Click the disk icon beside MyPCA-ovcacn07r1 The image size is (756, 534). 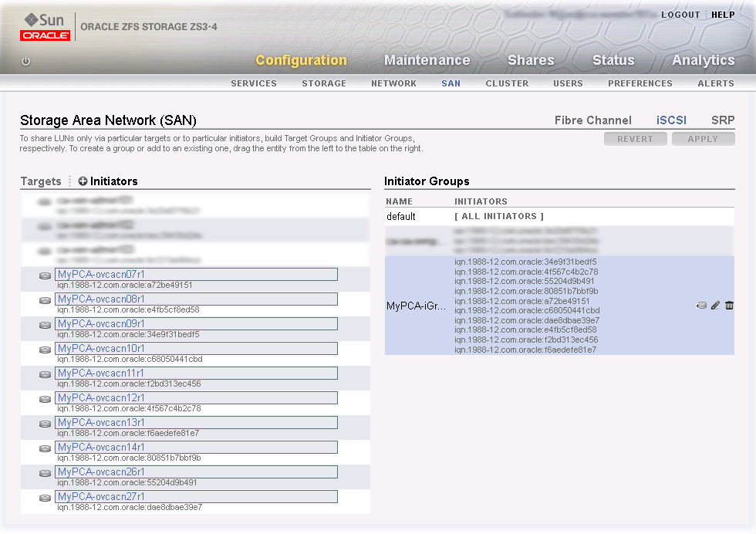coord(44,275)
